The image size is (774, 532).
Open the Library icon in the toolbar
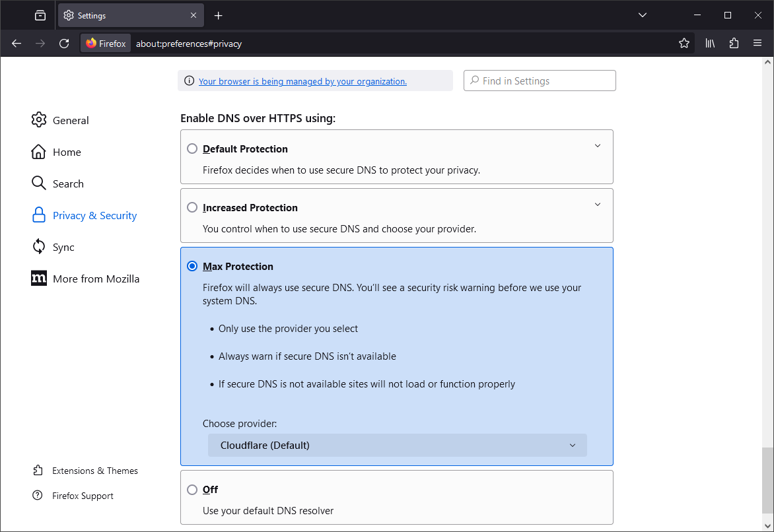click(x=710, y=44)
